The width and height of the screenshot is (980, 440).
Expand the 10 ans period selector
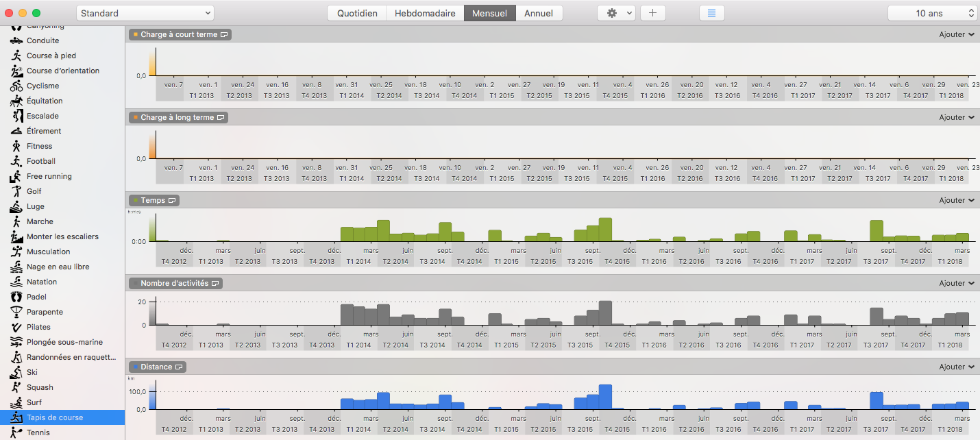tap(931, 13)
